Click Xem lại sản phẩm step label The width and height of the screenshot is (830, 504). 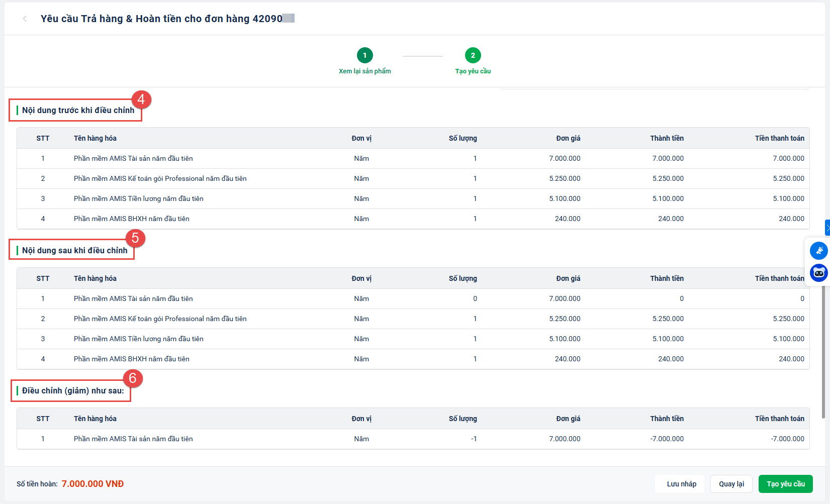(364, 71)
